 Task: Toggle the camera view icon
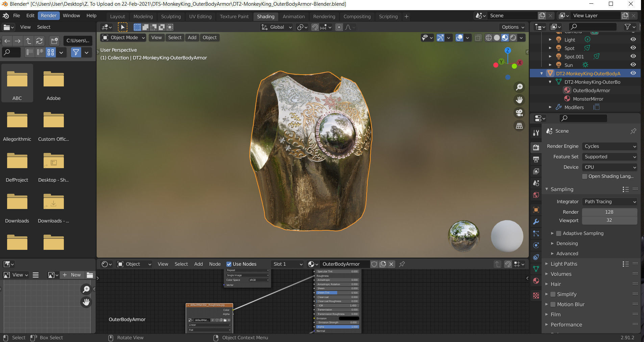519,113
